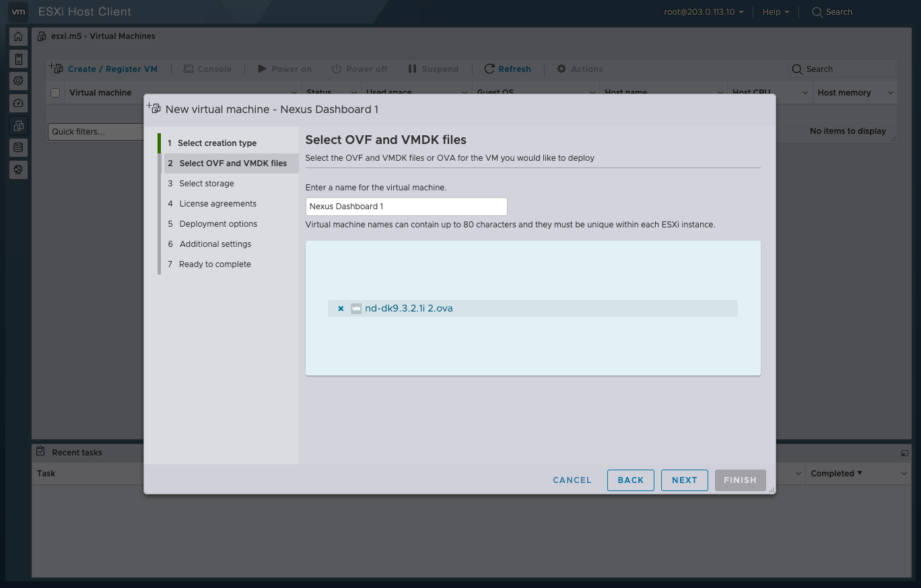Open the Host sidebar icon below home

pos(18,59)
